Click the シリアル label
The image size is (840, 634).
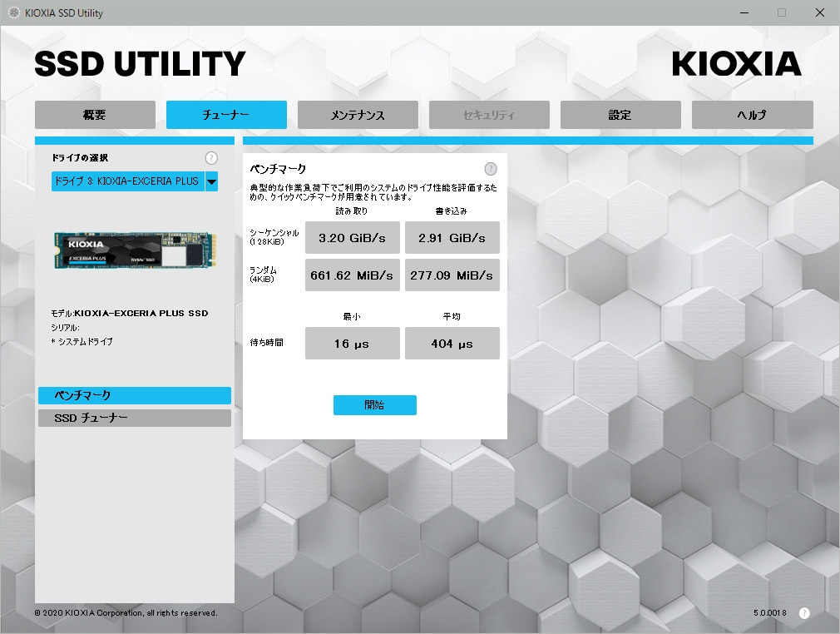66,328
